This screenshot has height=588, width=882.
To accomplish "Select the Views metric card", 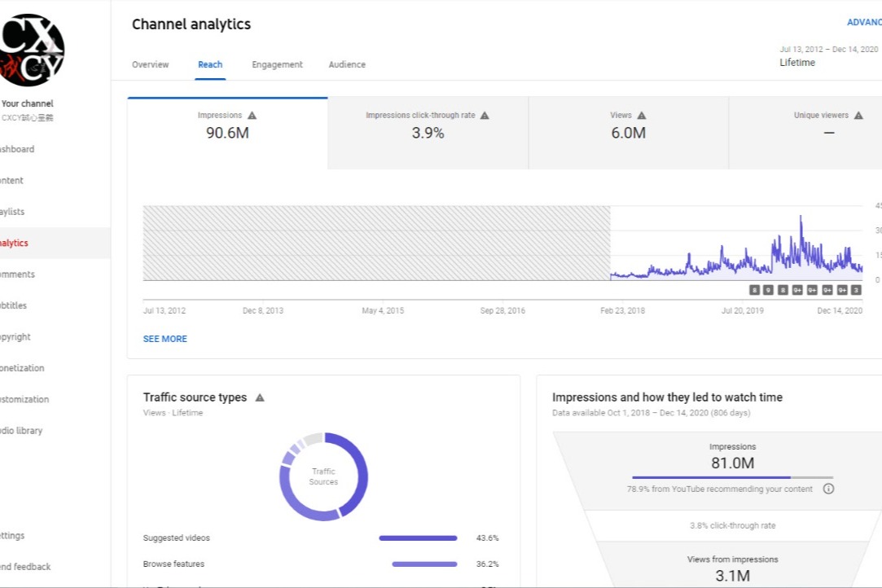I will pos(628,133).
